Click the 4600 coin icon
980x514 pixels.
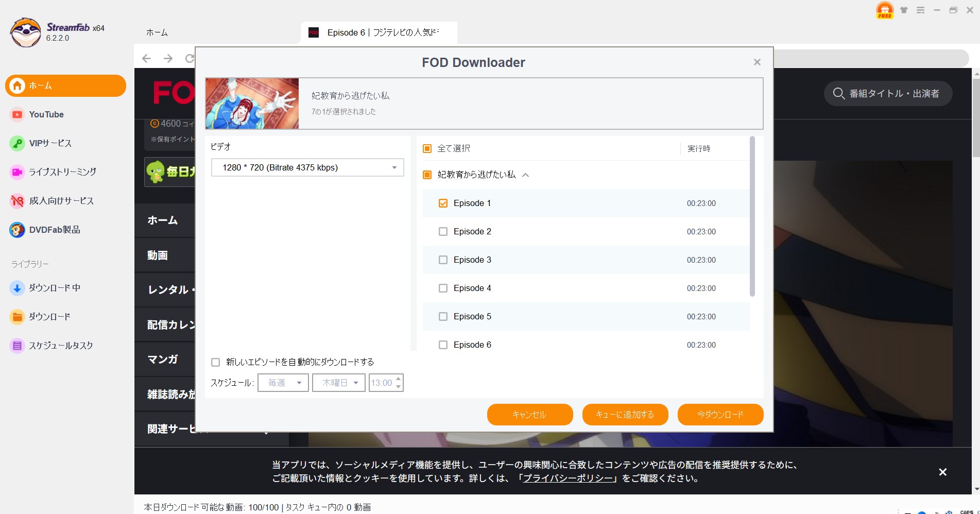pyautogui.click(x=154, y=124)
